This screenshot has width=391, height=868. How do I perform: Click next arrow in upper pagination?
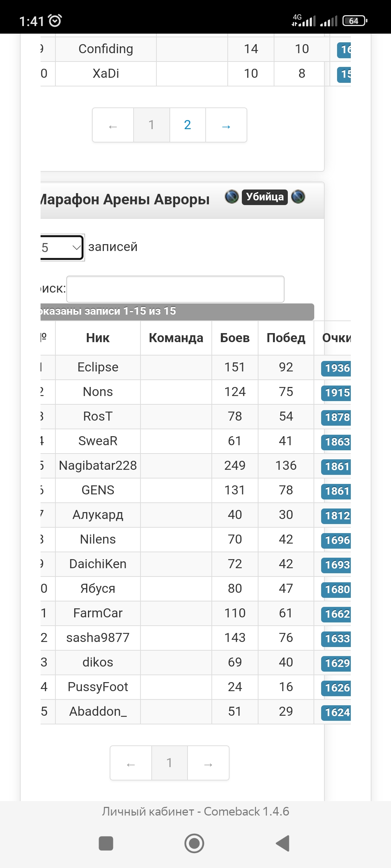226,125
